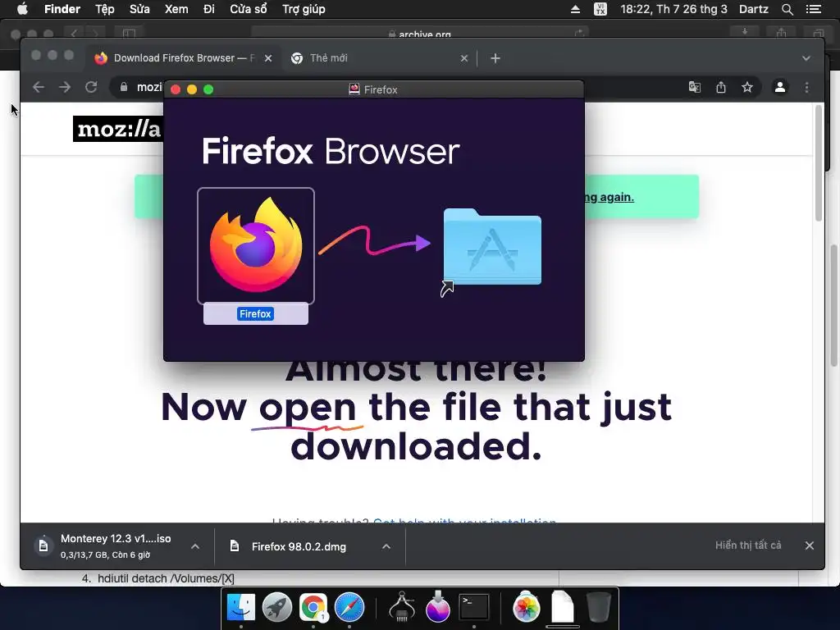Open Terminal from the Dock
Image resolution: width=840 pixels, height=630 pixels.
point(474,607)
